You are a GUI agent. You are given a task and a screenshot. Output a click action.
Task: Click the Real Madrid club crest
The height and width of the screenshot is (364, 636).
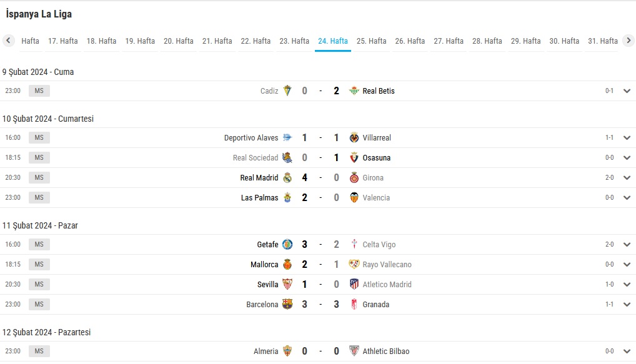[287, 177]
